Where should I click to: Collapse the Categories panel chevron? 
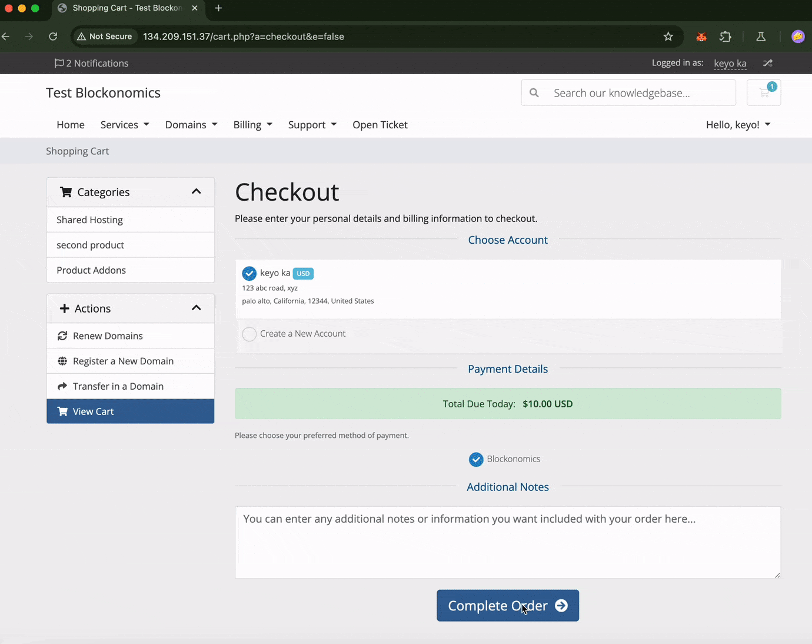[x=197, y=191]
